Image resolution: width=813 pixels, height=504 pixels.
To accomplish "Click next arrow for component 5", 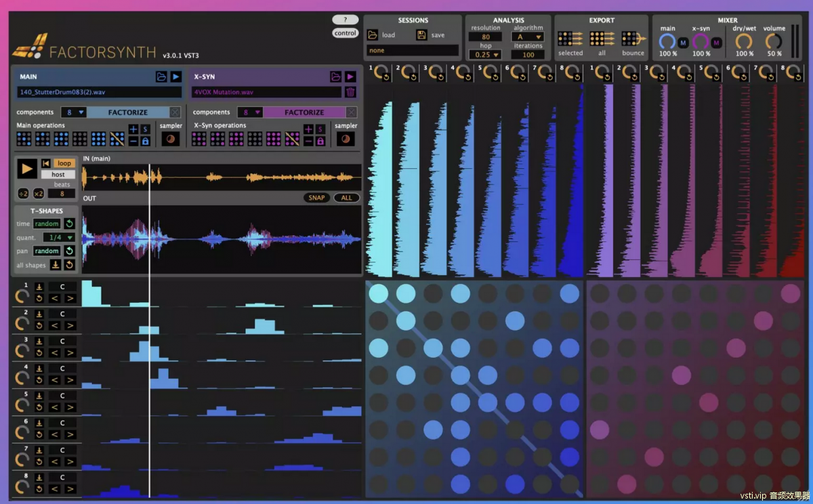I will click(70, 407).
